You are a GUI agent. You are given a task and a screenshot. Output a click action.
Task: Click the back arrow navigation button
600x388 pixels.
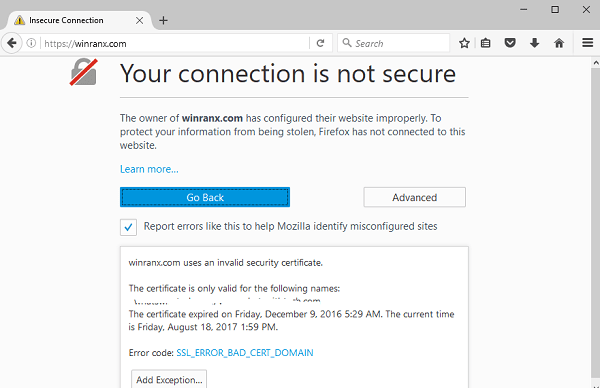[12, 43]
